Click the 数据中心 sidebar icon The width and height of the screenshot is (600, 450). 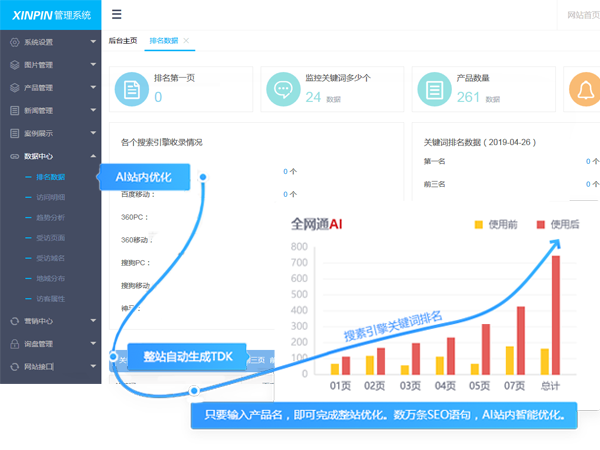coord(13,156)
